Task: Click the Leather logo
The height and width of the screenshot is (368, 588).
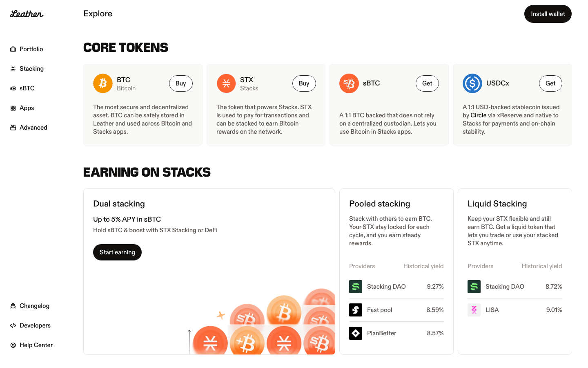Action: pyautogui.click(x=27, y=14)
